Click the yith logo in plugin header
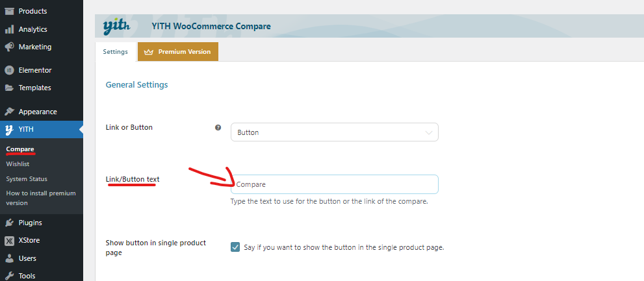Image resolution: width=644 pixels, height=281 pixels. pos(116,27)
